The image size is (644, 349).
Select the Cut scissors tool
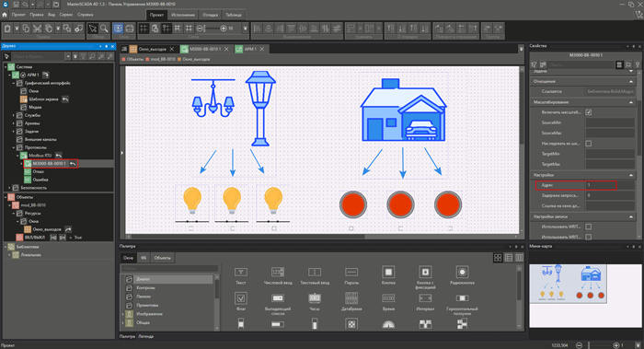click(38, 29)
